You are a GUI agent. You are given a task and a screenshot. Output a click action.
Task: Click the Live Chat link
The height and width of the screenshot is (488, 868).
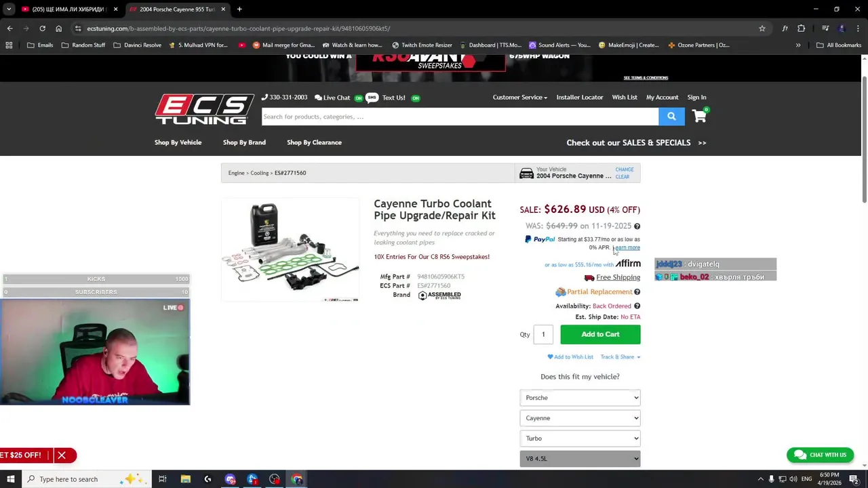[x=332, y=98]
